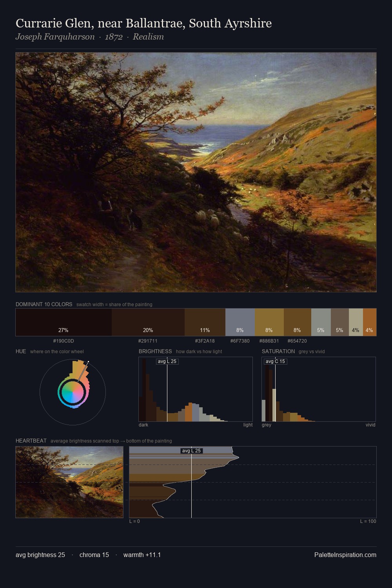The image size is (392, 588).
Task: Click the painting title Currarie Glen
Action: click(x=143, y=23)
